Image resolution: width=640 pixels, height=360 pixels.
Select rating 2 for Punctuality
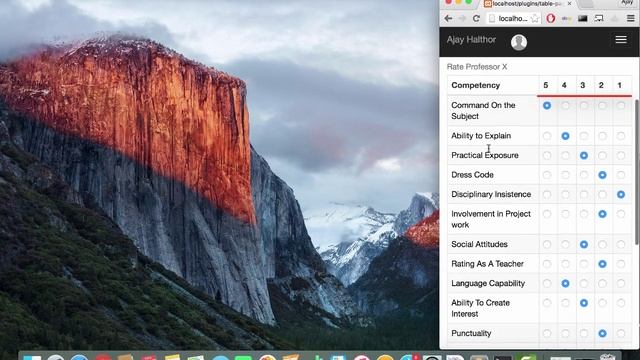602,333
